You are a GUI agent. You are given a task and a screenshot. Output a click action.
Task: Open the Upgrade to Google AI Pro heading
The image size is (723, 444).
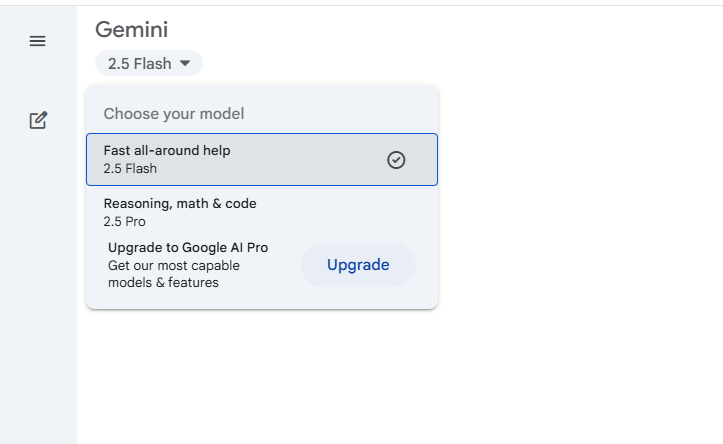coord(188,248)
